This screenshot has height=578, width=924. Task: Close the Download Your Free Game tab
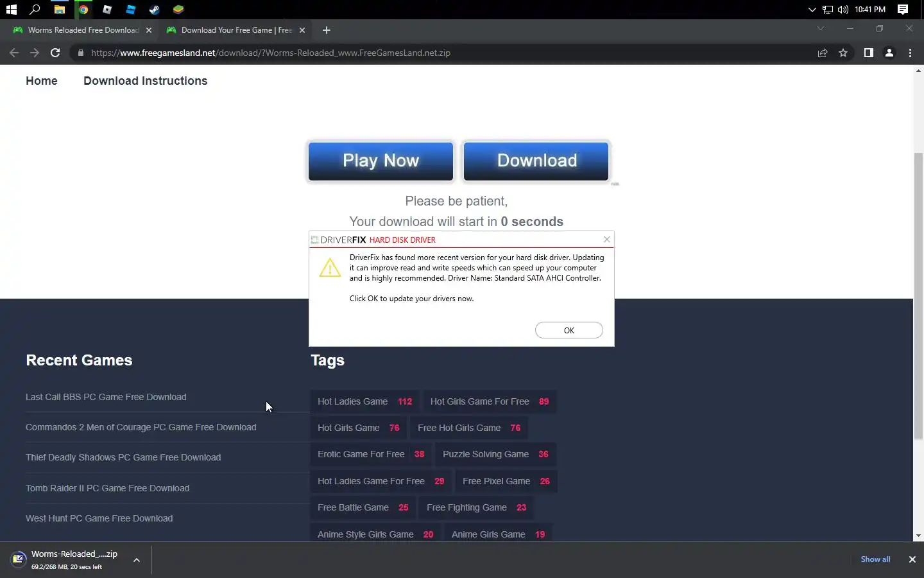[302, 30]
